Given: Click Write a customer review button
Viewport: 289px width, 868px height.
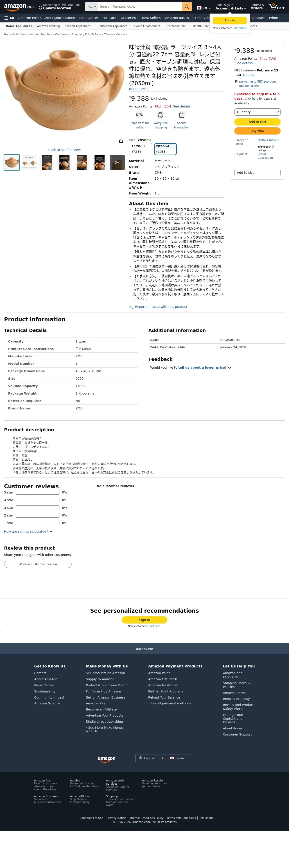Looking at the screenshot, I should 38,564.
